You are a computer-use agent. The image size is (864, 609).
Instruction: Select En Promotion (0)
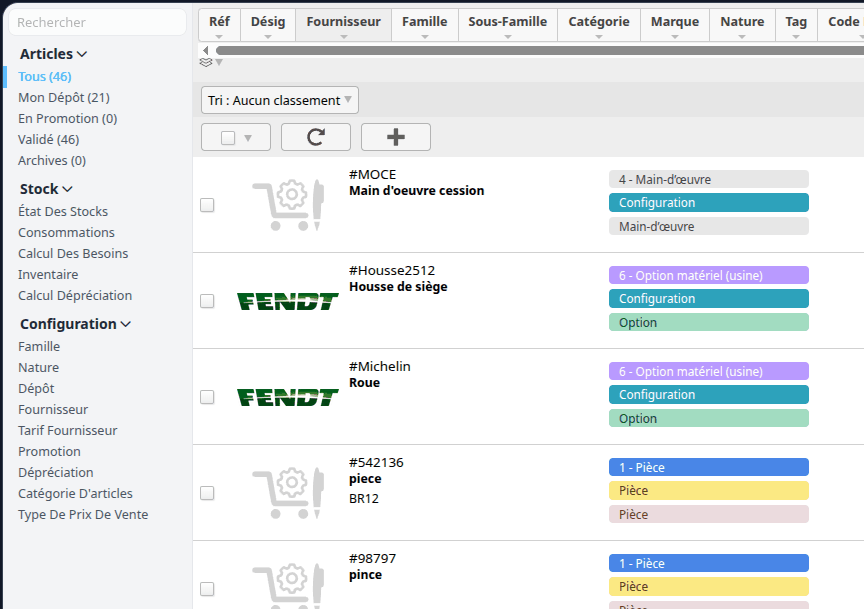(x=68, y=118)
